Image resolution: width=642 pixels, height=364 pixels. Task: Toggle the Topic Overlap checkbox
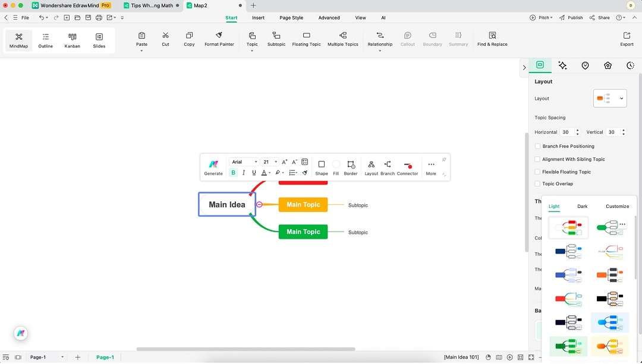coord(537,183)
